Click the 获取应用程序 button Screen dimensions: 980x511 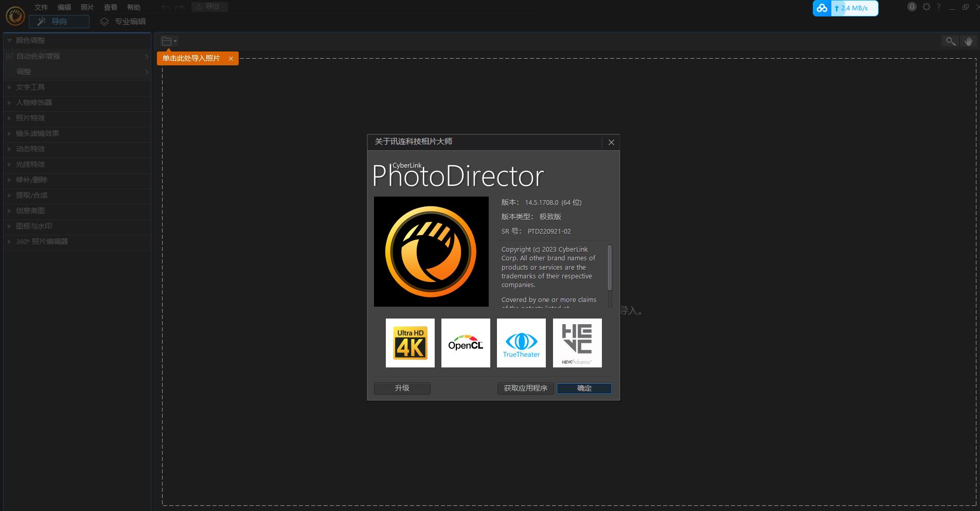click(526, 389)
